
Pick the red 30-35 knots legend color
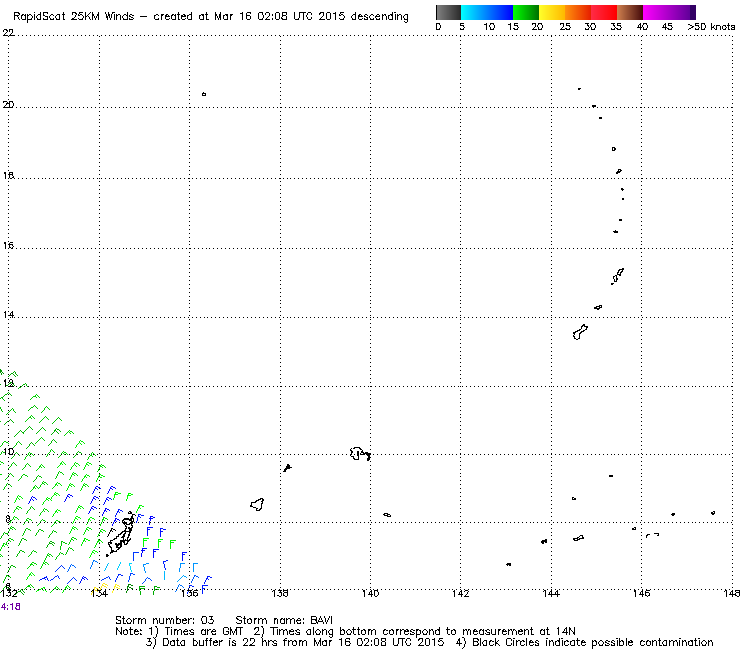pyautogui.click(x=604, y=12)
